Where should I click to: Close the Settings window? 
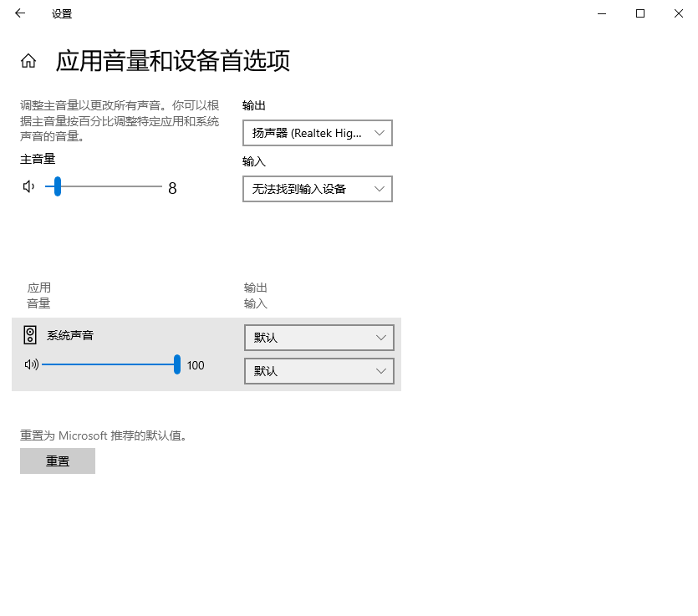click(x=679, y=13)
